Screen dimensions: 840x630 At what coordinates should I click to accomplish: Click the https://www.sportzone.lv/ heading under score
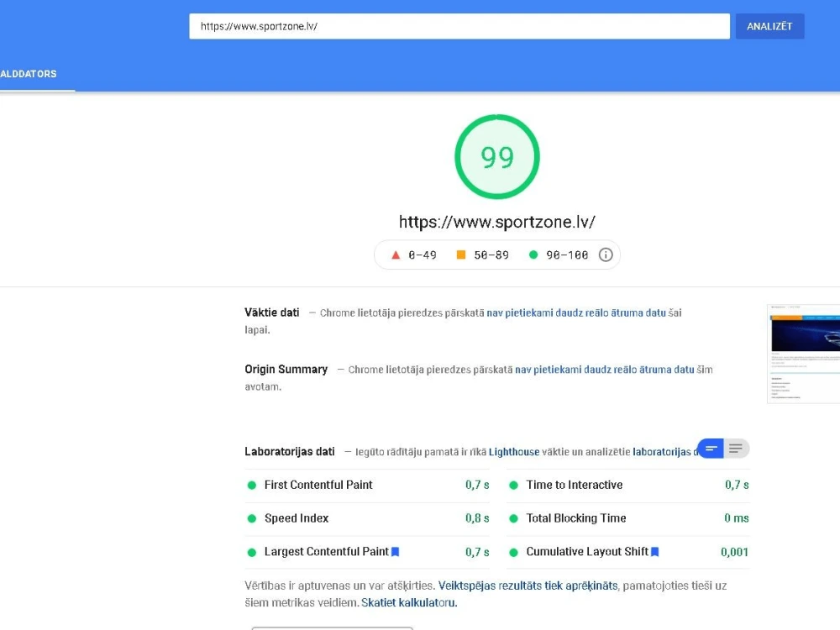497,222
